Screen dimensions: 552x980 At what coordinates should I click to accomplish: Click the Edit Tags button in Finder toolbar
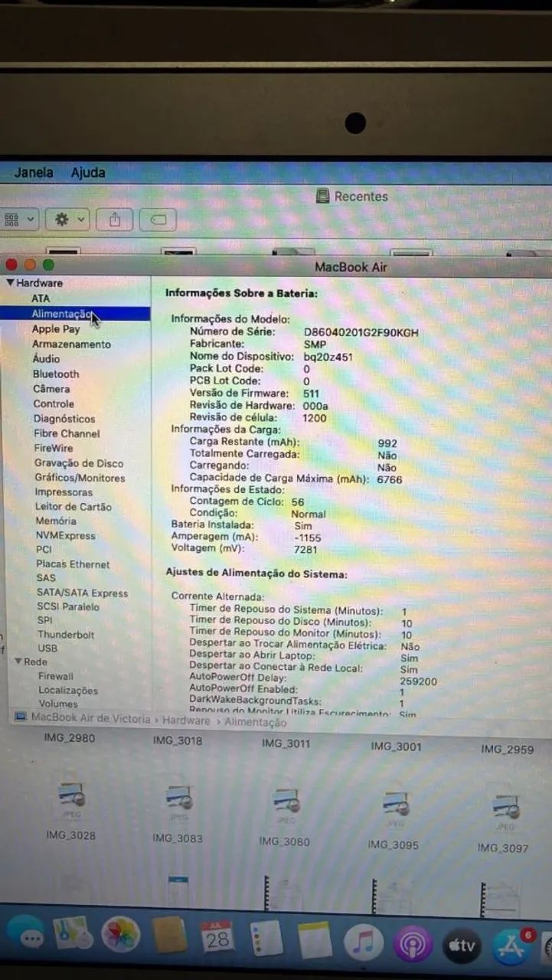pyautogui.click(x=158, y=220)
